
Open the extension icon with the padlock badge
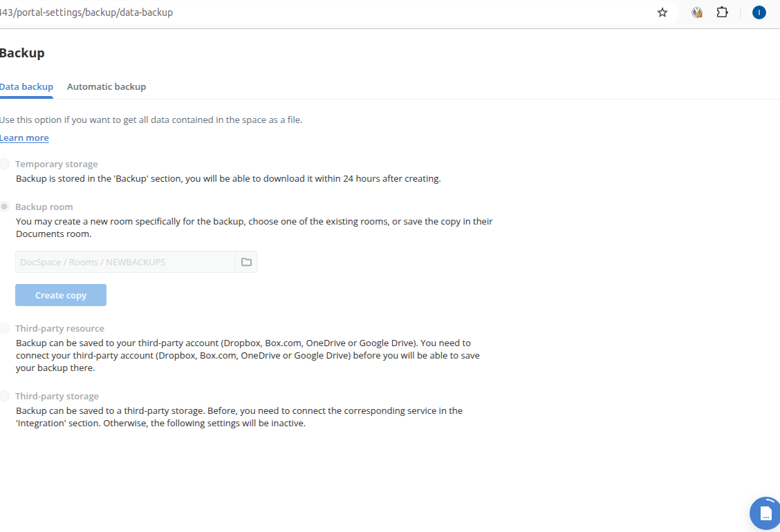click(697, 12)
